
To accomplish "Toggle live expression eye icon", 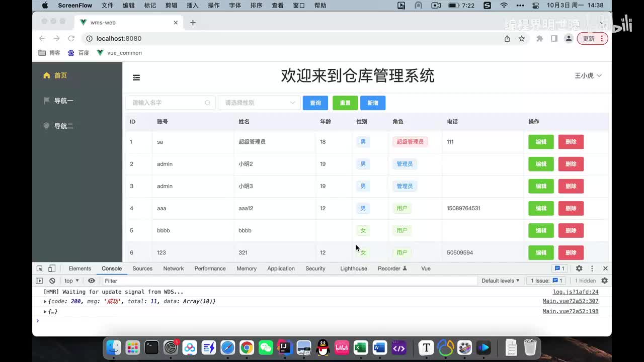I will pyautogui.click(x=92, y=281).
